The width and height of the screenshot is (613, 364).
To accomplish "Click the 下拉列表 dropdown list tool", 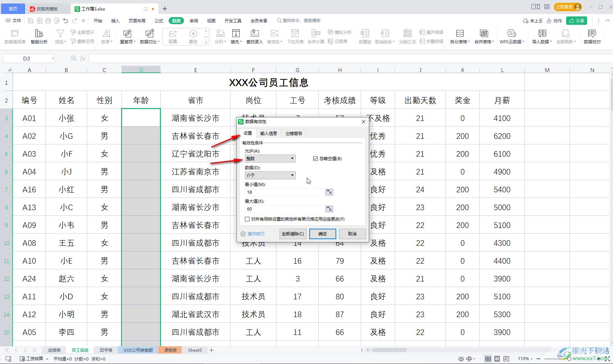I will pos(295,37).
